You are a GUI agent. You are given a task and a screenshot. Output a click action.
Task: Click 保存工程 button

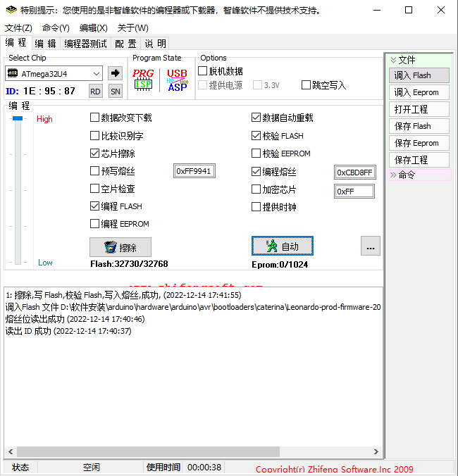coord(419,160)
